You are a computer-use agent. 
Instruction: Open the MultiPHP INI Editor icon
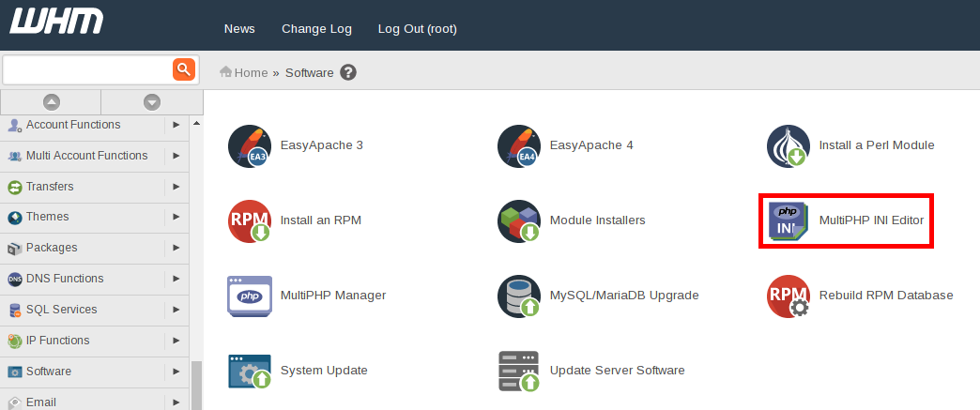[789, 221]
